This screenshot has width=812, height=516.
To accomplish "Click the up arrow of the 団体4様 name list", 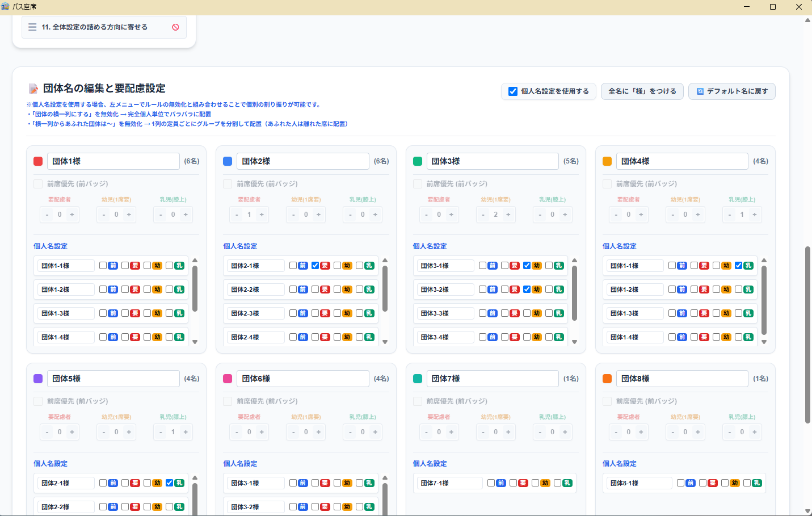I will [x=764, y=261].
